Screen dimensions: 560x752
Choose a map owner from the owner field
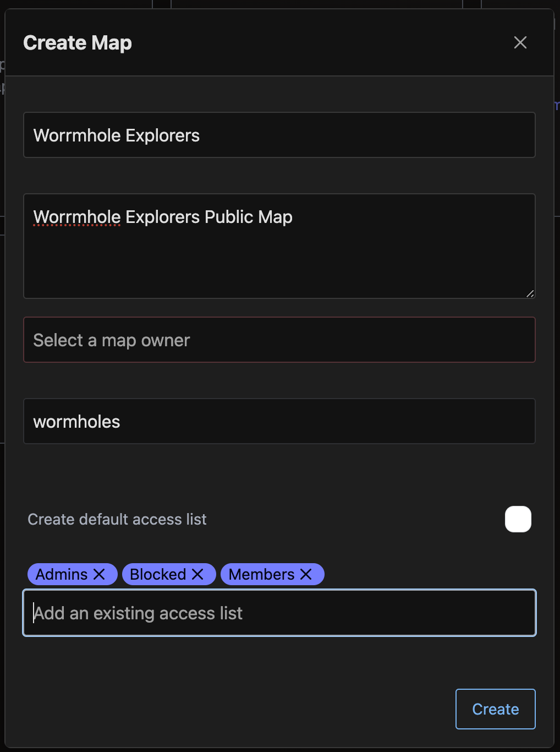pos(279,340)
